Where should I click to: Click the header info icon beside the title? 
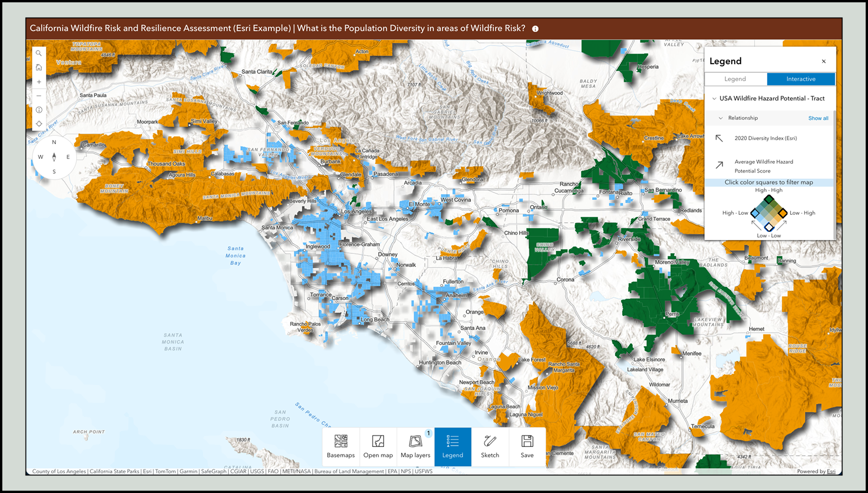point(535,28)
